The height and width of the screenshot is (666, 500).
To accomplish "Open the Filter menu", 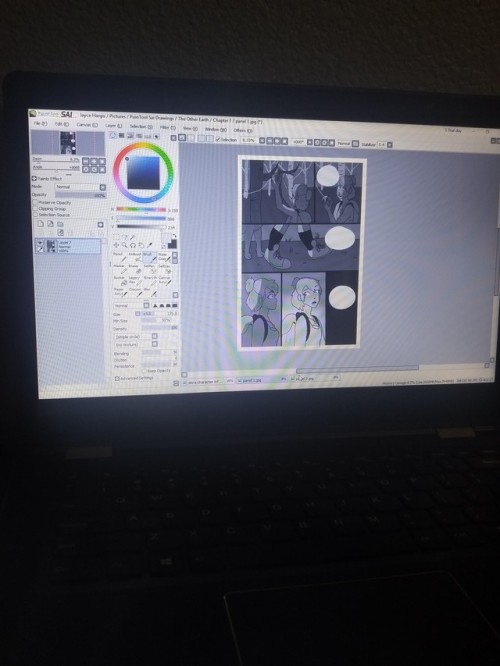I will [167, 127].
